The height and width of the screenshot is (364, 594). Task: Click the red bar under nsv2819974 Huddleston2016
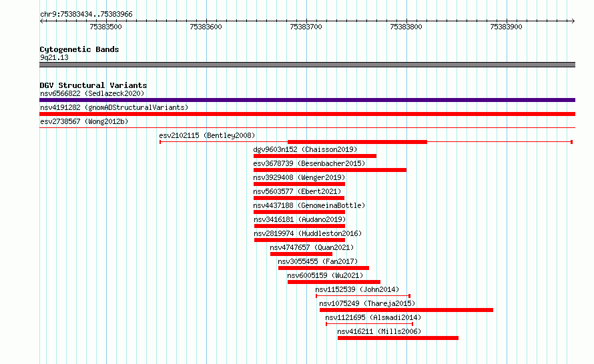pos(300,240)
